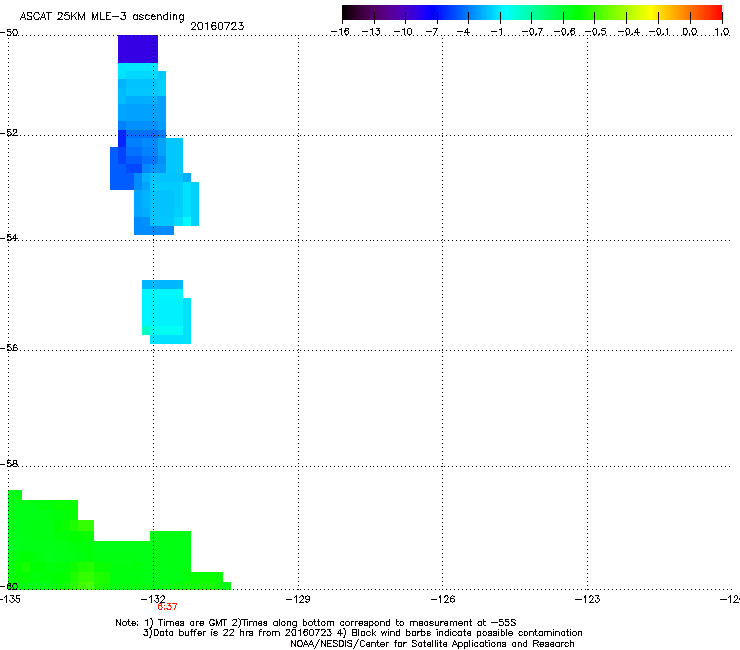The image size is (740, 650).
Task: Click the cyan section of the colorbar
Action: pyautogui.click(x=507, y=12)
